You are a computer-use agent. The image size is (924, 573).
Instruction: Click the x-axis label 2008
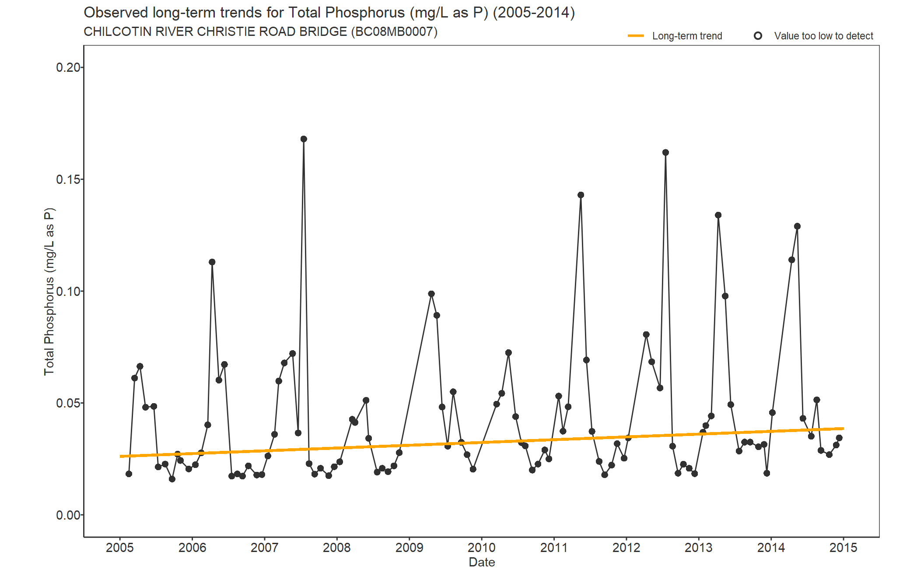coord(337,548)
